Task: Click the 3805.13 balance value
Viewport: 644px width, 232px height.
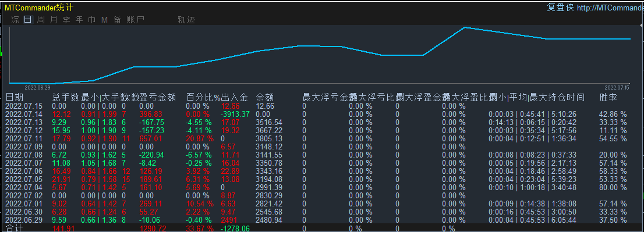Action: coord(269,138)
